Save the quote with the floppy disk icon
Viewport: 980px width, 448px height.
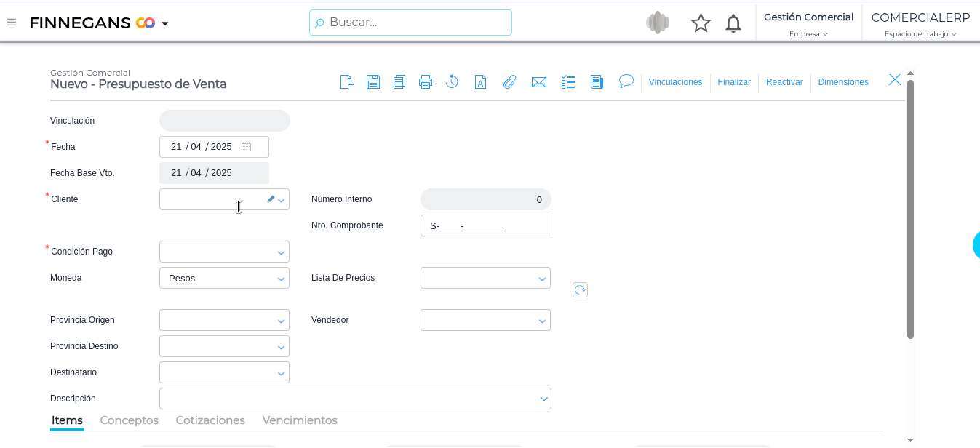pos(373,82)
